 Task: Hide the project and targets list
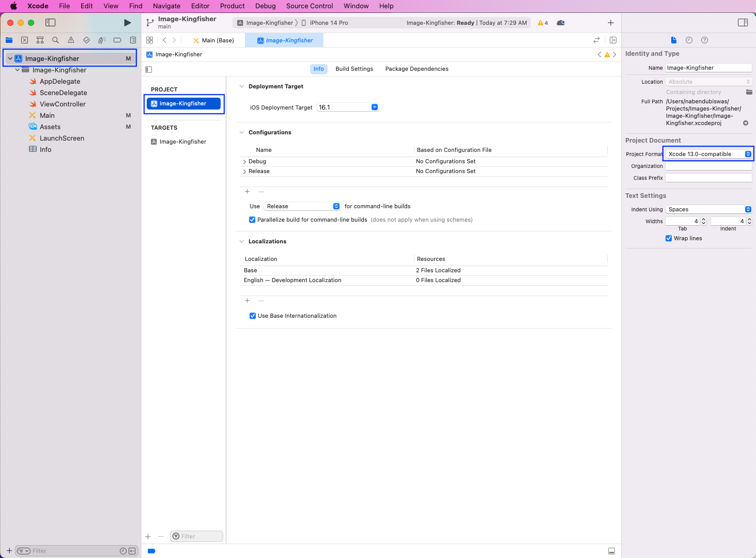coord(149,69)
